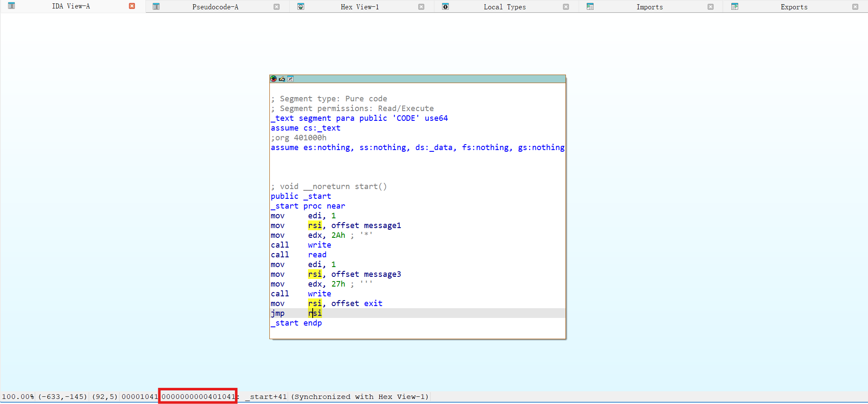Click the 'public _start' line

[301, 196]
